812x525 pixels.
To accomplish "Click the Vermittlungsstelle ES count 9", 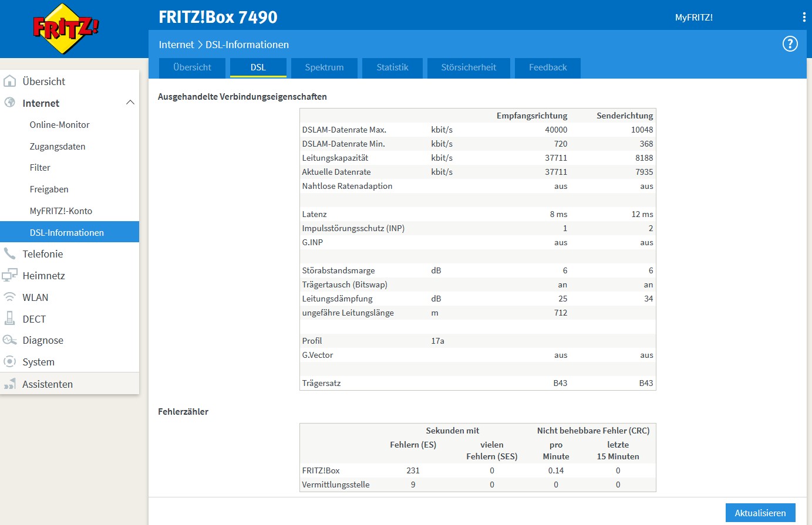I will coord(413,485).
